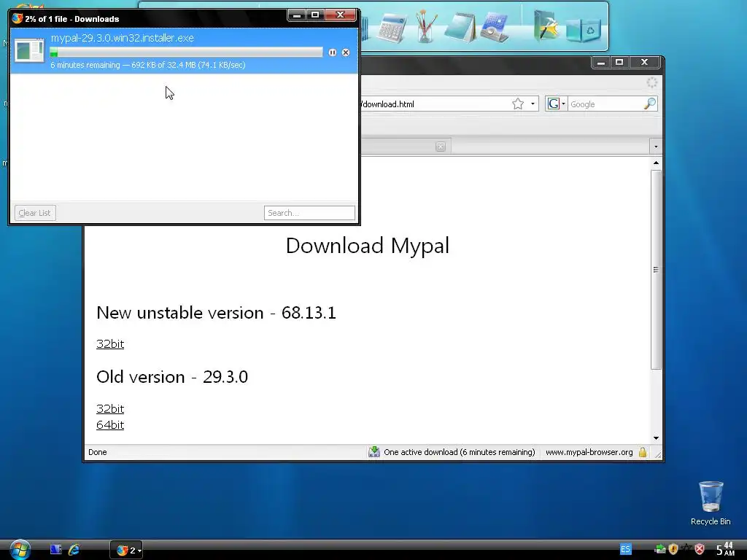Image resolution: width=747 pixels, height=560 pixels.
Task: Follow the 64bit link under Old version
Action: [110, 425]
